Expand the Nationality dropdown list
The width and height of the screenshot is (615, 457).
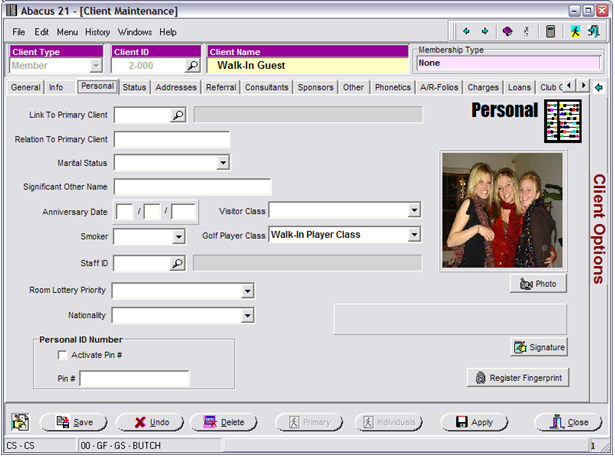point(247,316)
